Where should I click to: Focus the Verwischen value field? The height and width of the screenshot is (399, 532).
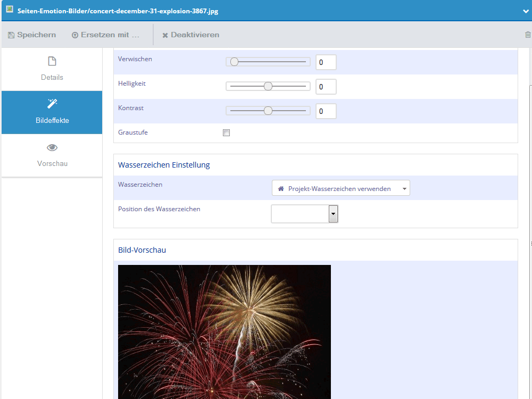[x=326, y=62]
